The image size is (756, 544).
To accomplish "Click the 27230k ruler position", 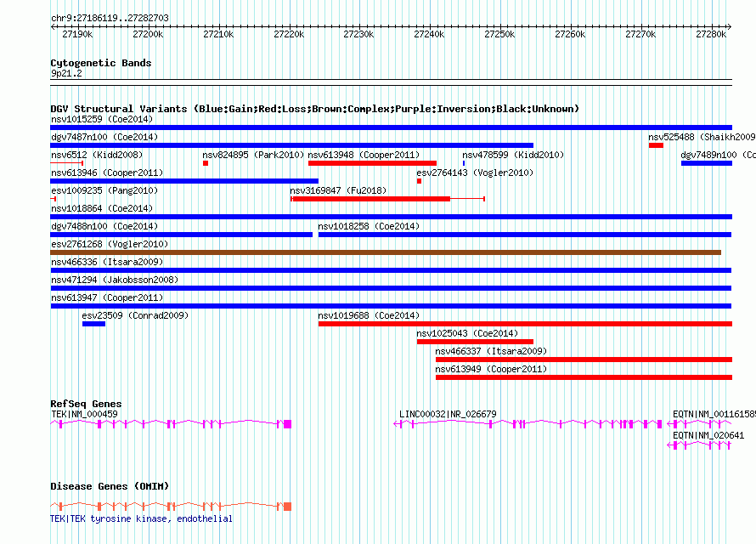I will 358,34.
